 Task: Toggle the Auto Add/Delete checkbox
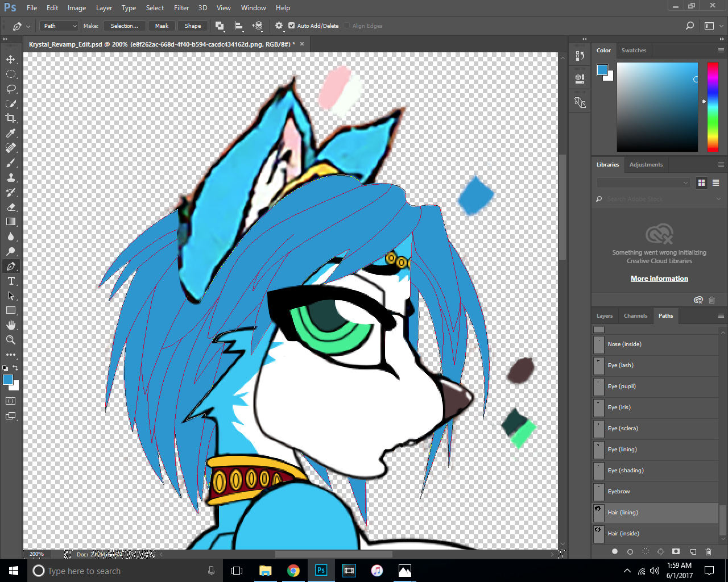(x=292, y=26)
